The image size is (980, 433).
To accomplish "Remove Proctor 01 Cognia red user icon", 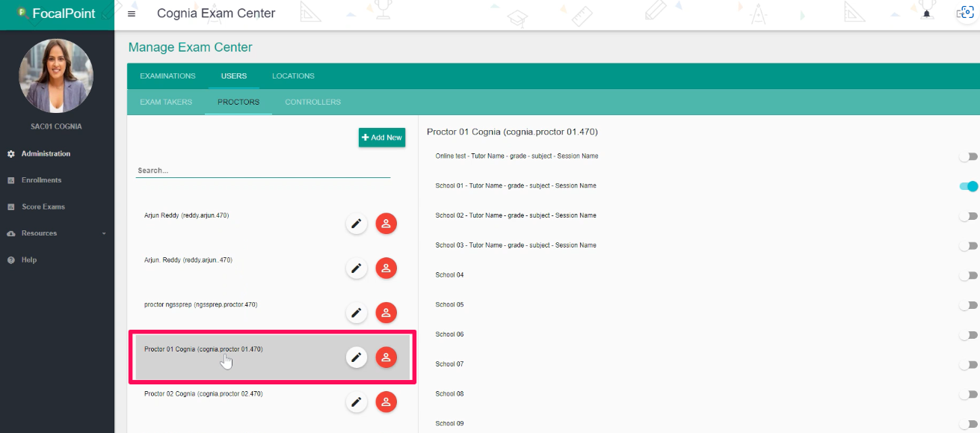I will pyautogui.click(x=386, y=357).
